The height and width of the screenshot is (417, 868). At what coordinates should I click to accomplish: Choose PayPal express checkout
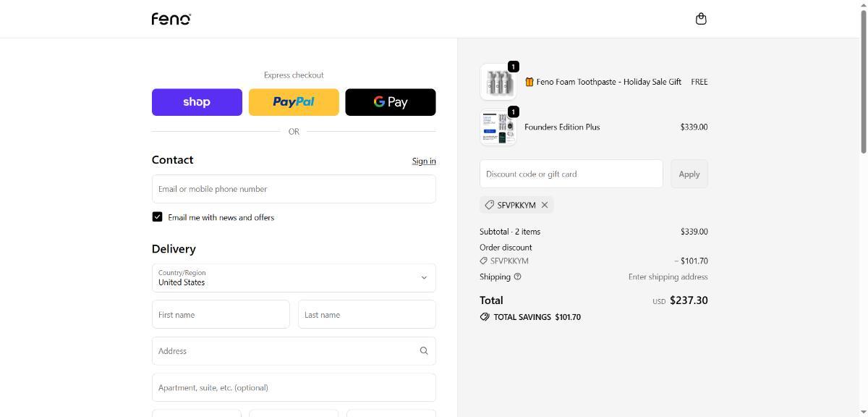[x=294, y=102]
